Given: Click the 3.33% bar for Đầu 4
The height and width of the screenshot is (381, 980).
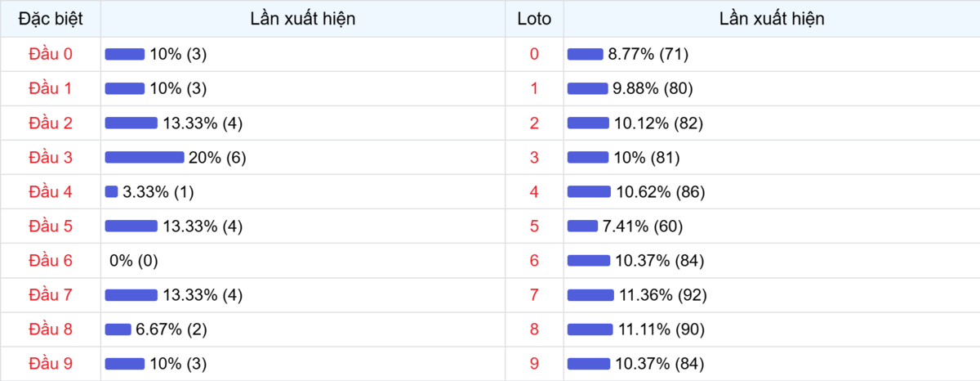Looking at the screenshot, I should point(112,191).
